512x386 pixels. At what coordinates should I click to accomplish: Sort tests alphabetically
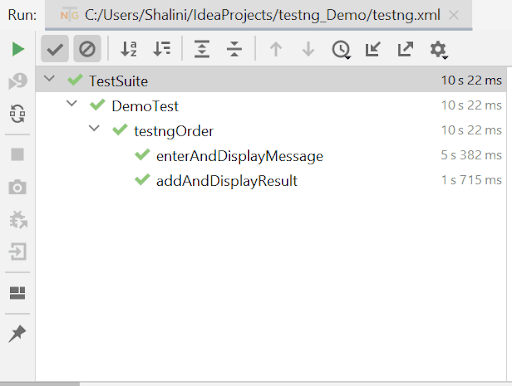[x=129, y=49]
